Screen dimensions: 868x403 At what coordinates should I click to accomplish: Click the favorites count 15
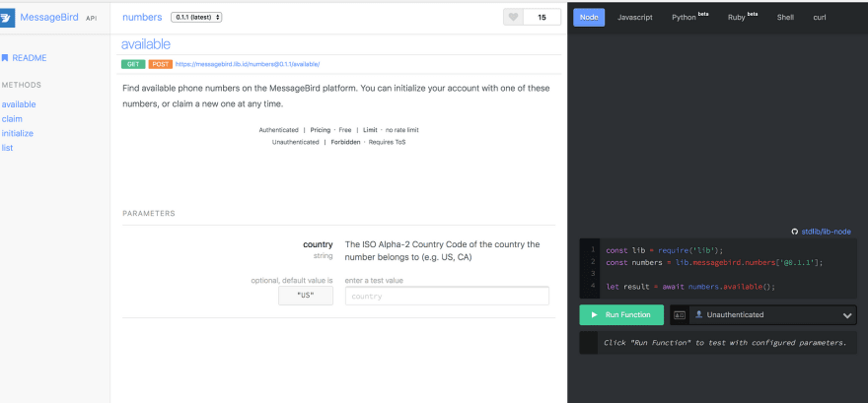(542, 17)
